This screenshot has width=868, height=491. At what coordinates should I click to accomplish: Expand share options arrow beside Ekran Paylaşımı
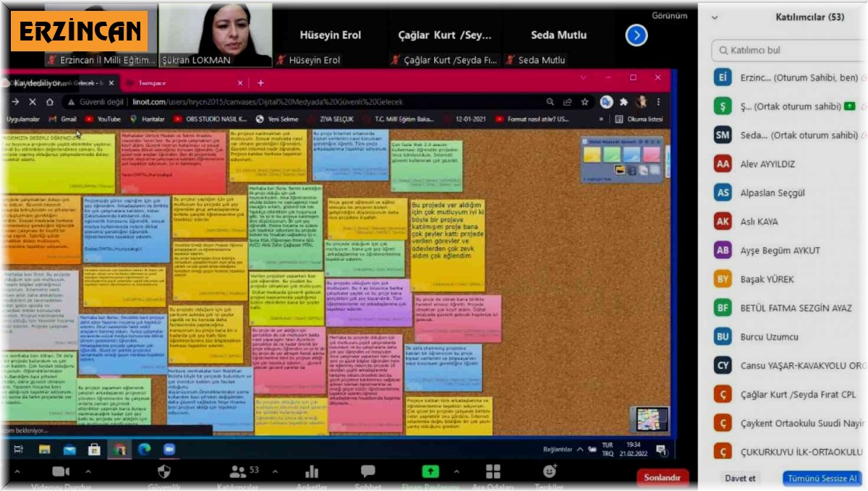pos(457,471)
